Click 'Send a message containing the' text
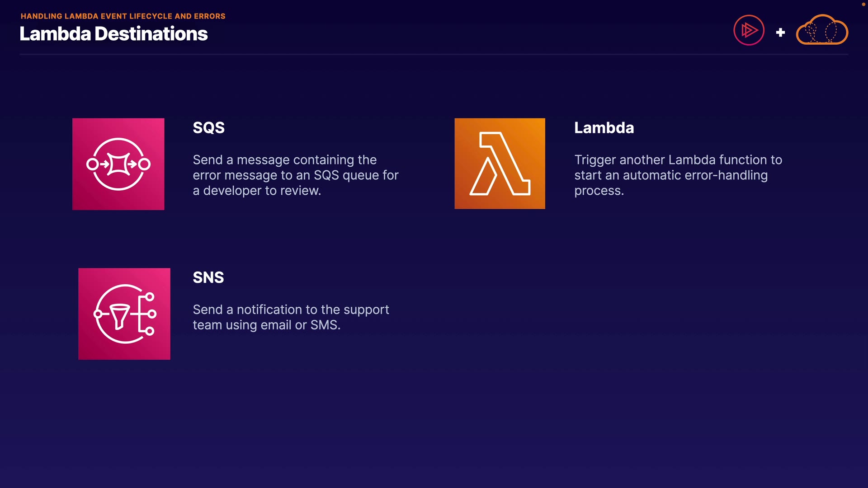 [x=284, y=160]
